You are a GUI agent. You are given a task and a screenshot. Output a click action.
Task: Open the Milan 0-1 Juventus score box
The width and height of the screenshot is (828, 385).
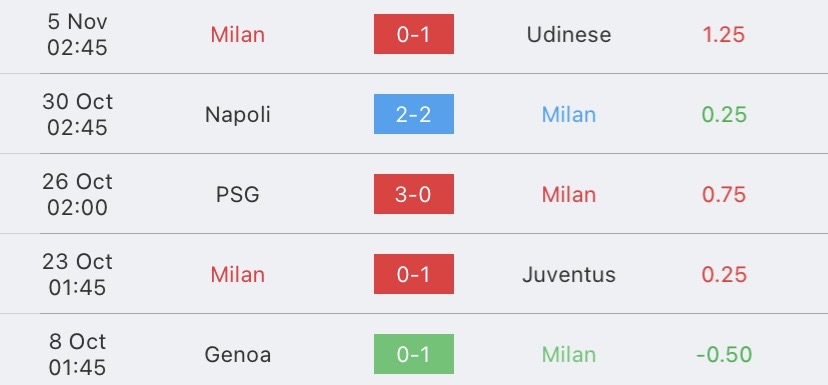(413, 274)
